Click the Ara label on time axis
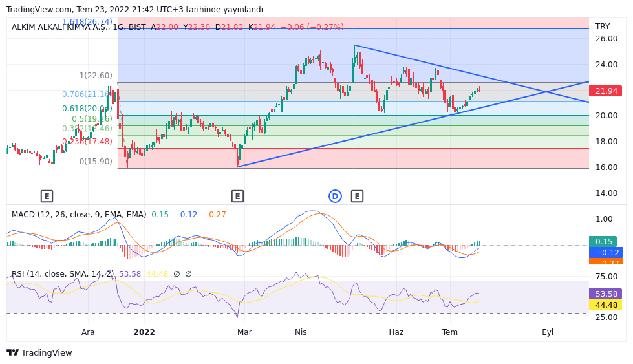 click(x=88, y=332)
